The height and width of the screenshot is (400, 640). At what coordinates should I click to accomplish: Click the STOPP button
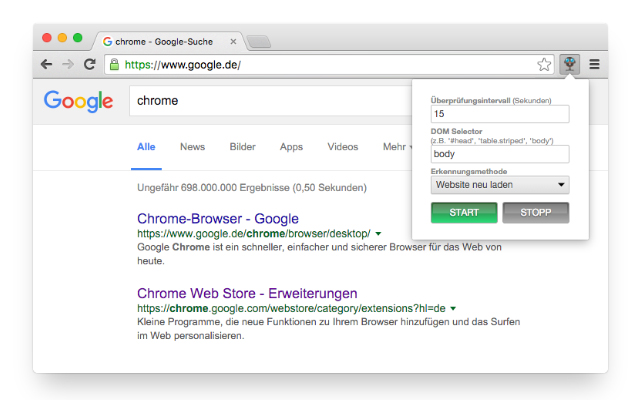(x=536, y=213)
